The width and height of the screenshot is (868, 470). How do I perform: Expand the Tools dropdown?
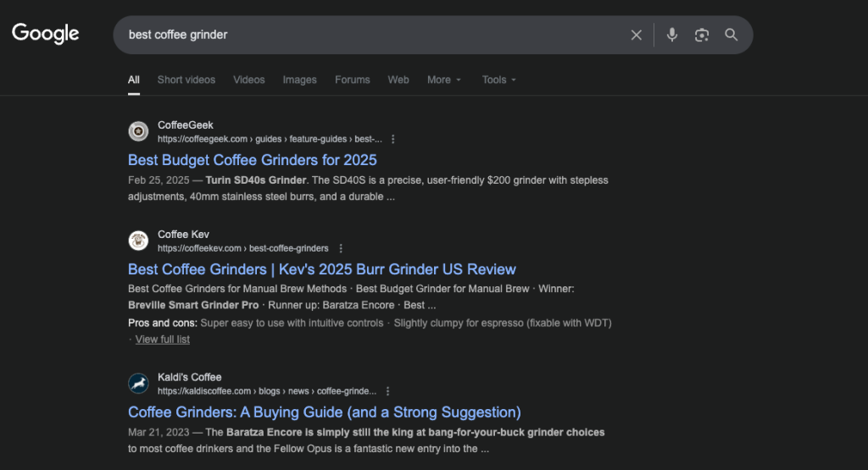[x=498, y=80]
